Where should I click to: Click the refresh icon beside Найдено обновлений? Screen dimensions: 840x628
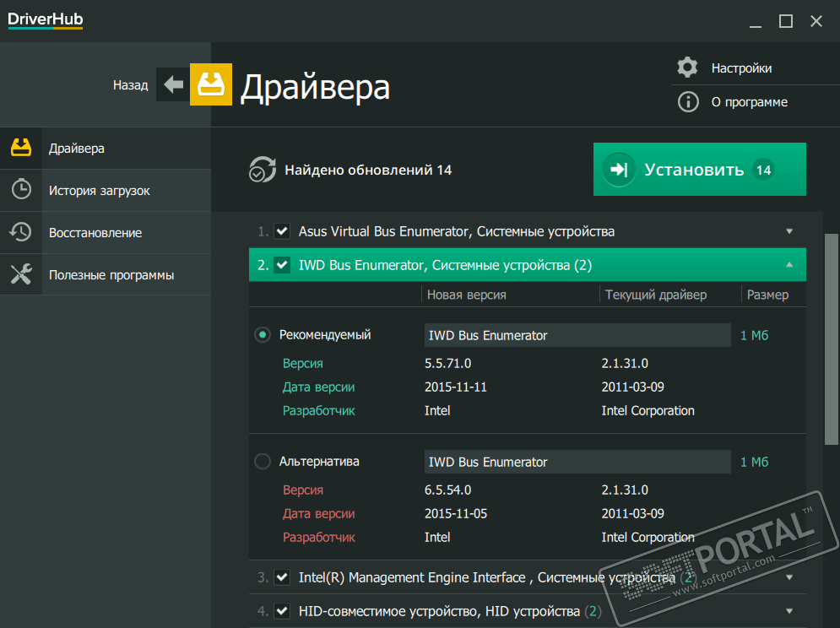(x=262, y=170)
